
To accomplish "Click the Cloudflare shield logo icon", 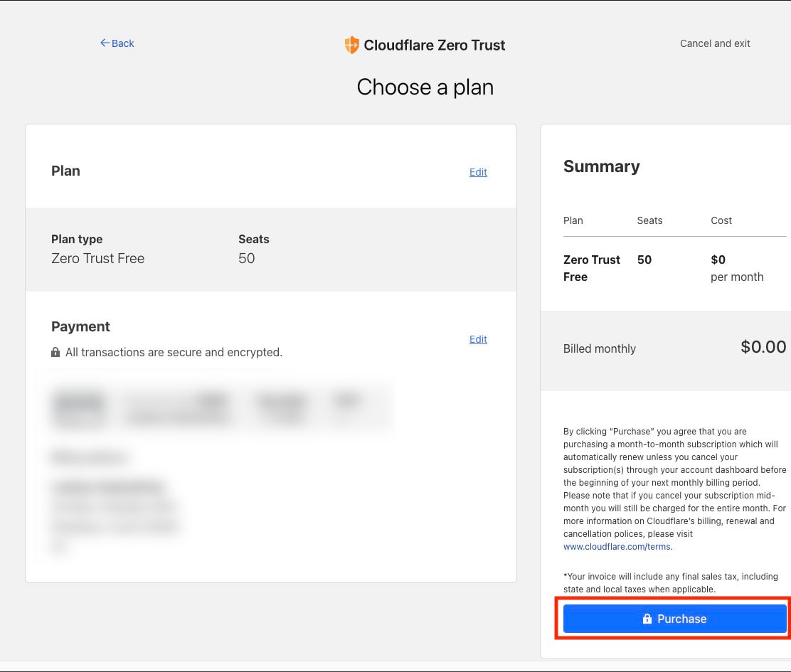I will [351, 45].
